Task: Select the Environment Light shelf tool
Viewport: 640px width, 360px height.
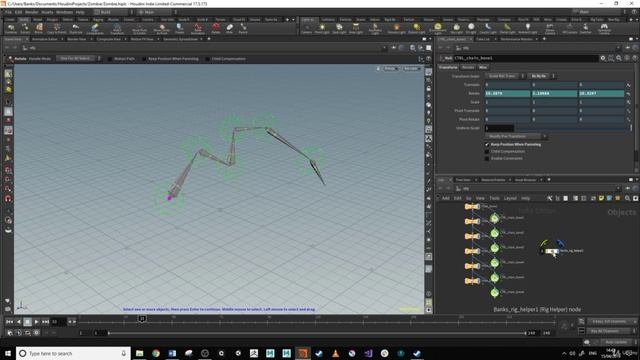Action: (x=438, y=29)
